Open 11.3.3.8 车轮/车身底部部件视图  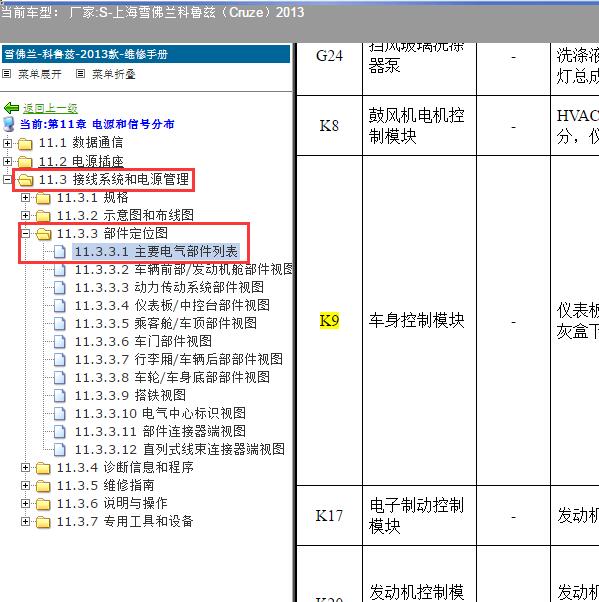172,377
